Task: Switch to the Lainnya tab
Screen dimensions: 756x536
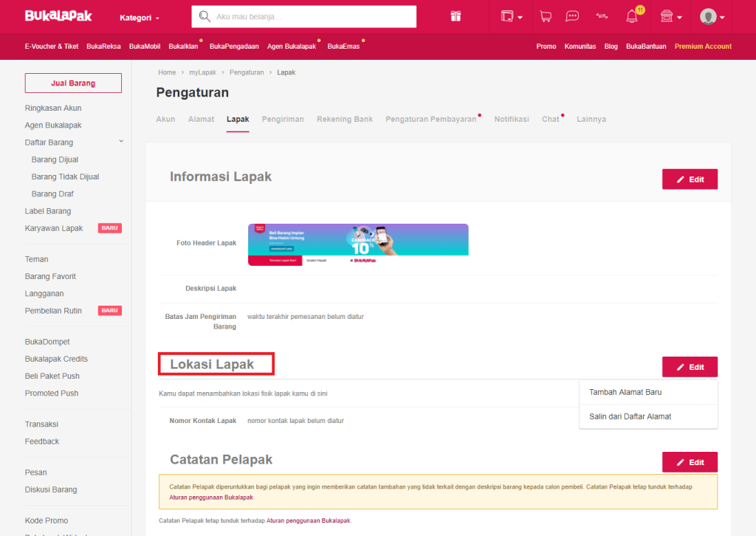Action: click(x=591, y=119)
